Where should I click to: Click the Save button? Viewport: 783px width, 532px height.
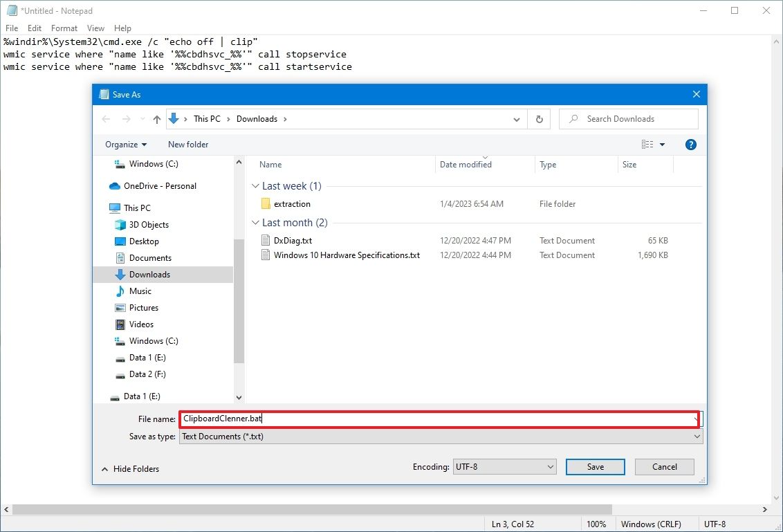595,466
